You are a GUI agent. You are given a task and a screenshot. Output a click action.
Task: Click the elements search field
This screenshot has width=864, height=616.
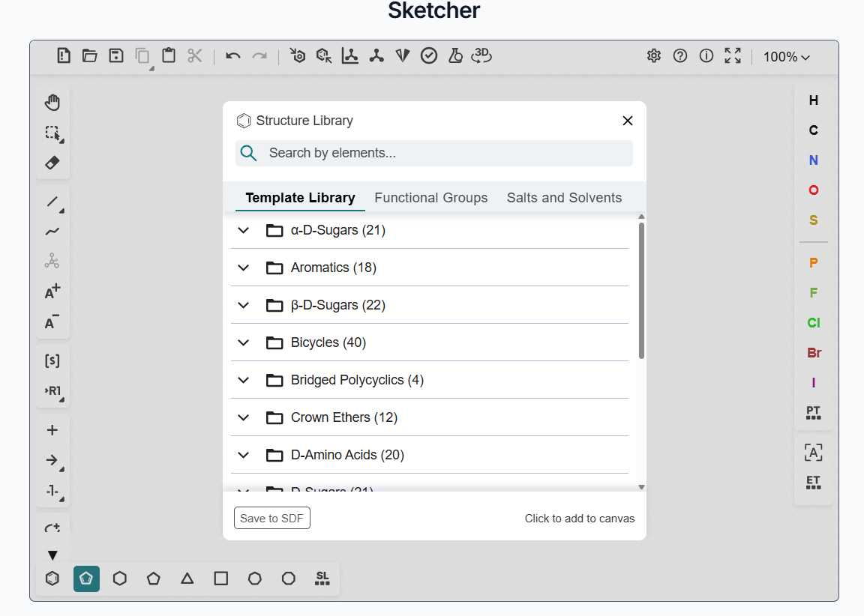click(433, 153)
